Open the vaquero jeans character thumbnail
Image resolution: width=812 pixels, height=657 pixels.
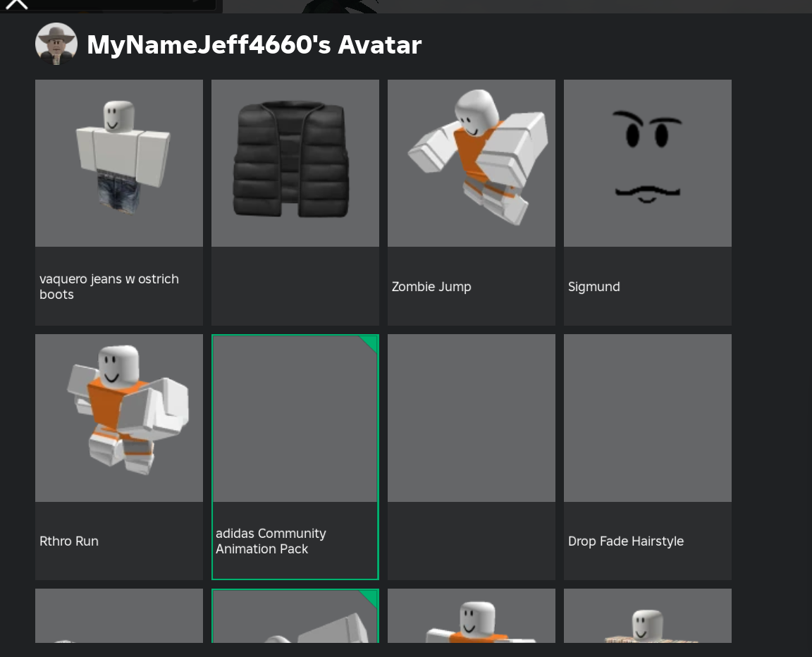119,163
